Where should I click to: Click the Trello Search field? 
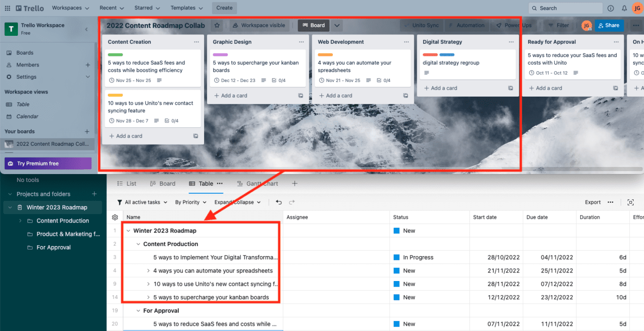(566, 8)
